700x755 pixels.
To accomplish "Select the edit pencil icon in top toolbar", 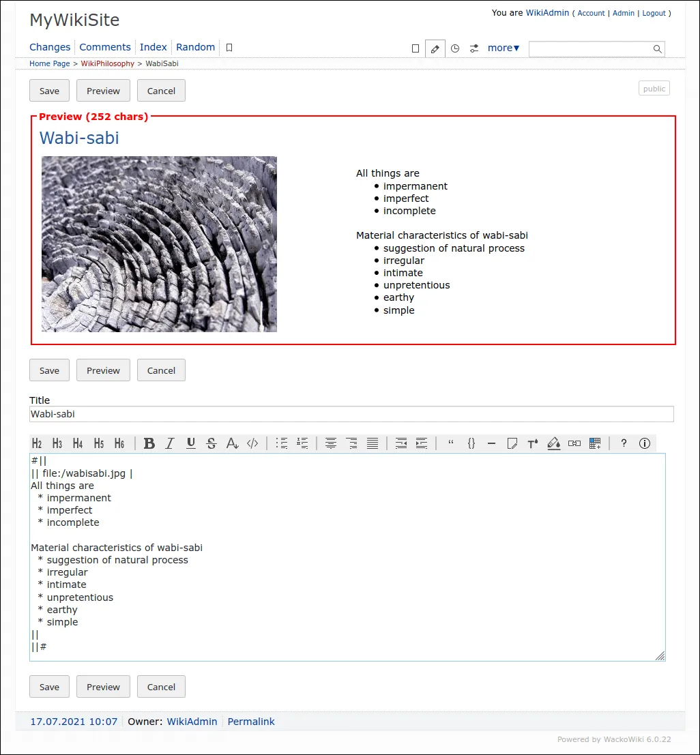I will [x=435, y=48].
